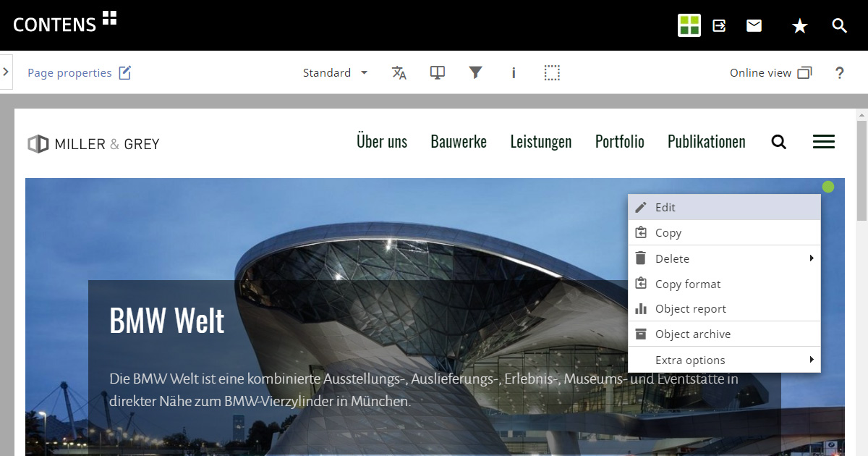Select Edit in context menu

pos(724,207)
